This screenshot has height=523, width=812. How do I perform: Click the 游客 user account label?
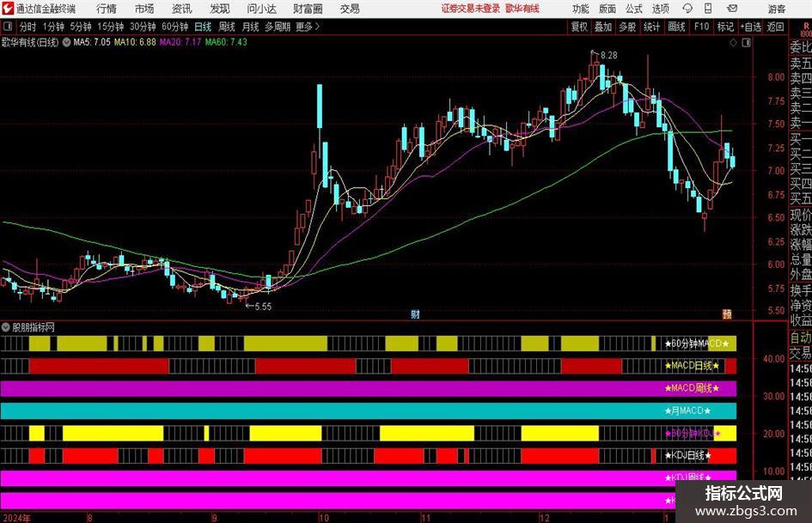click(x=776, y=9)
